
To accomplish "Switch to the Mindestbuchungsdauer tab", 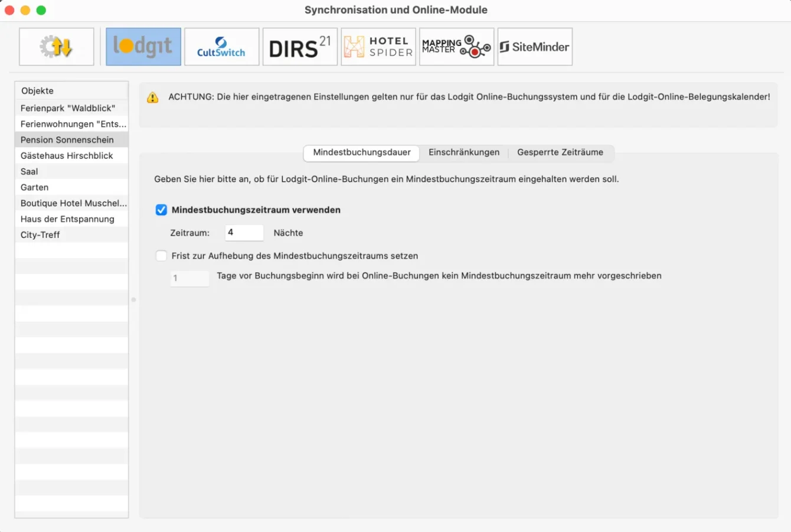I will click(x=362, y=152).
